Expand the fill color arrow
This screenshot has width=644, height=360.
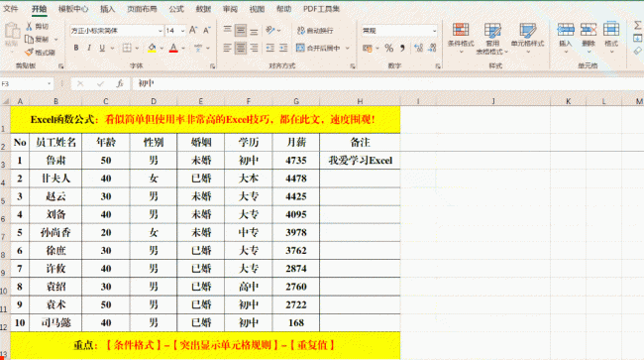[161, 49]
